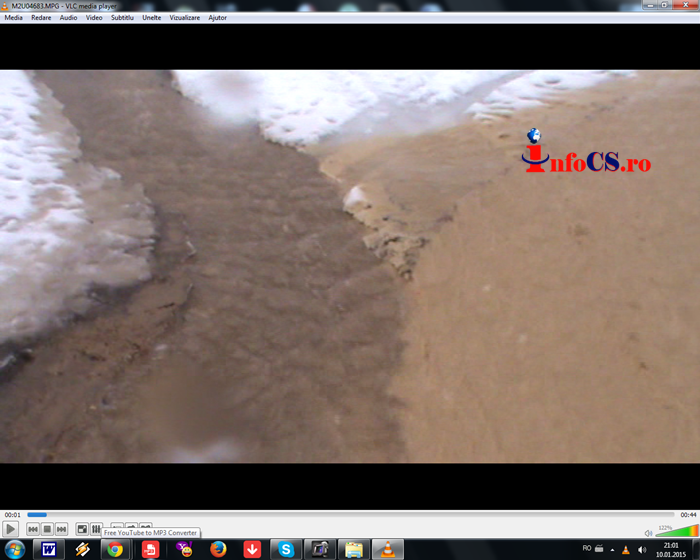Image resolution: width=700 pixels, height=560 pixels.
Task: Change the RO input language
Action: [x=587, y=548]
